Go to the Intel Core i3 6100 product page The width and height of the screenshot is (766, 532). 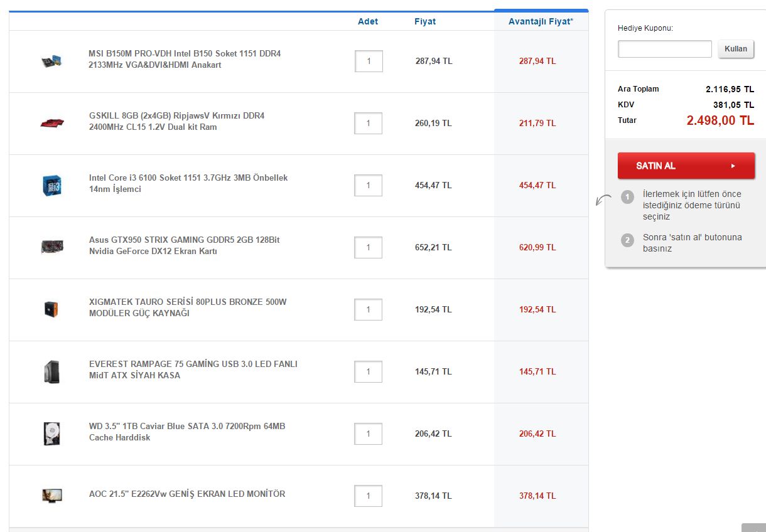coord(188,183)
